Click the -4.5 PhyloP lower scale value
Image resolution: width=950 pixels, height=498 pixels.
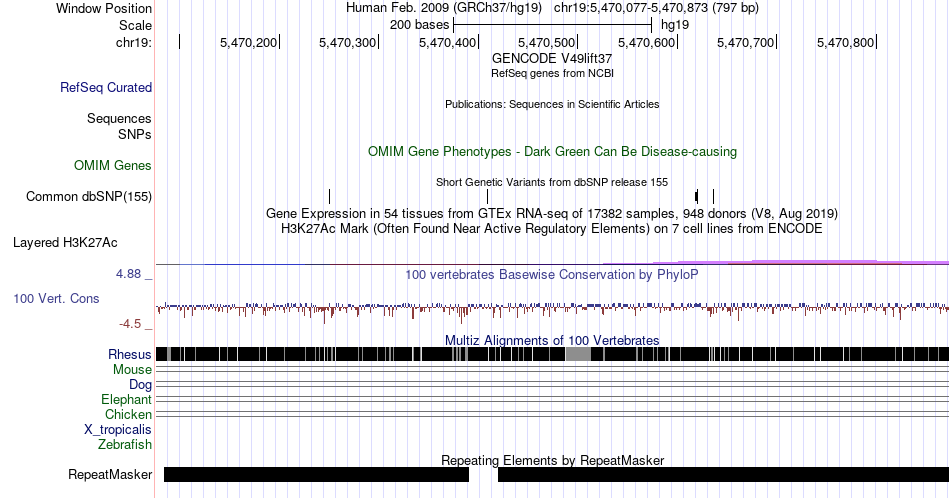tap(130, 324)
